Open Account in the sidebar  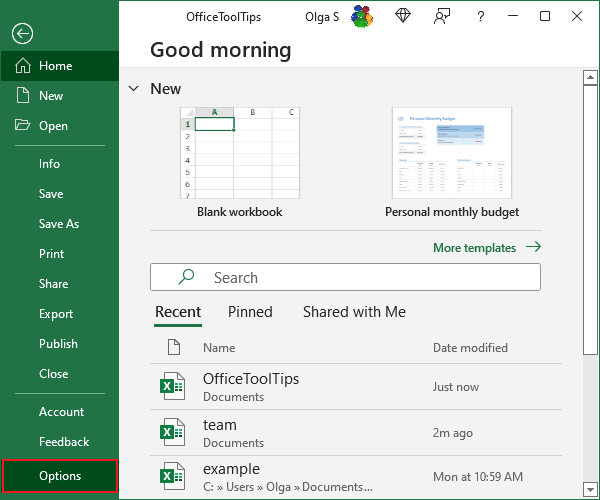(x=61, y=412)
